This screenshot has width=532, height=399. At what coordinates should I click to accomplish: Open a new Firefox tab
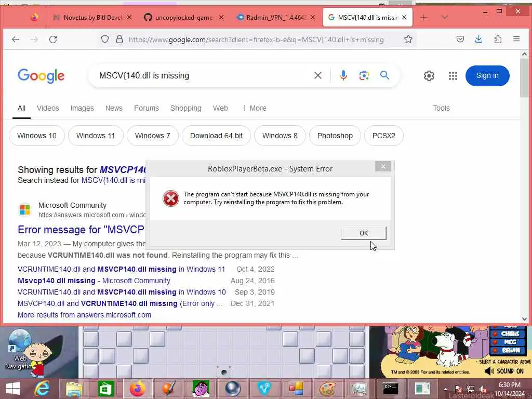click(423, 17)
